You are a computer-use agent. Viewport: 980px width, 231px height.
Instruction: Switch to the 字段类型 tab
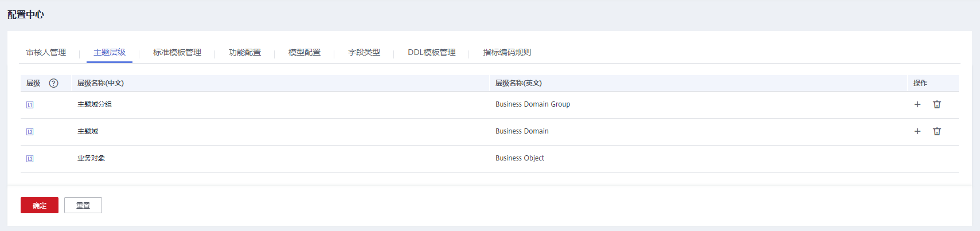(364, 52)
